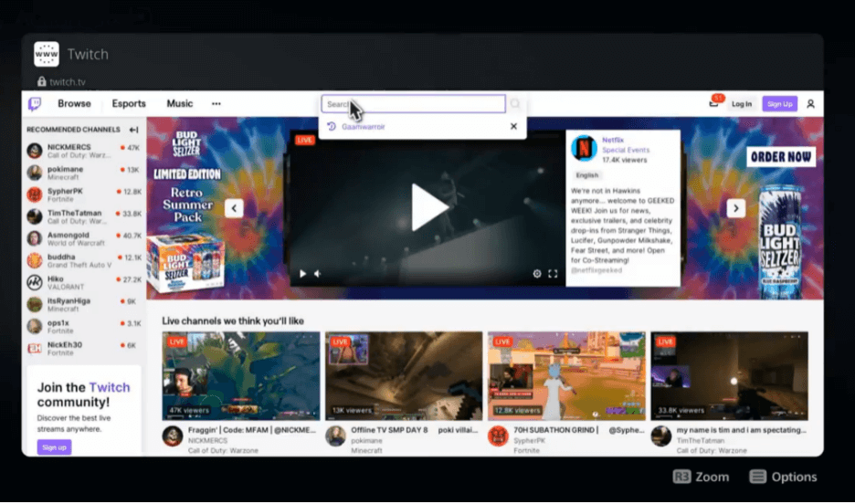Screen dimensions: 855x504
Task: Open the Prime loot crown notifications icon
Action: [x=713, y=103]
